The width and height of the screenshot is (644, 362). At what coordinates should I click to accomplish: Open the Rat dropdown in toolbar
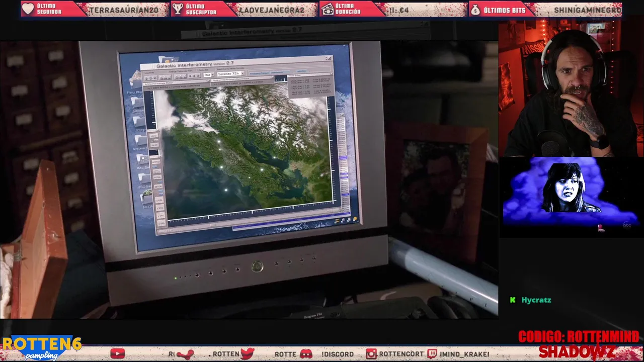click(208, 75)
